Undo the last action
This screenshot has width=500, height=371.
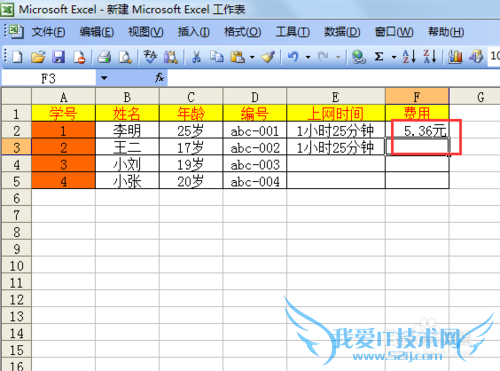[293, 57]
